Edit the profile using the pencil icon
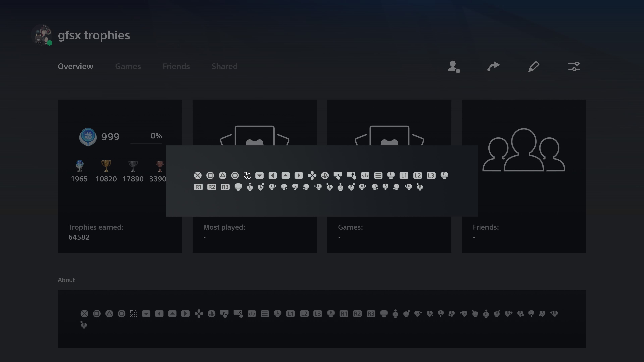 click(534, 66)
